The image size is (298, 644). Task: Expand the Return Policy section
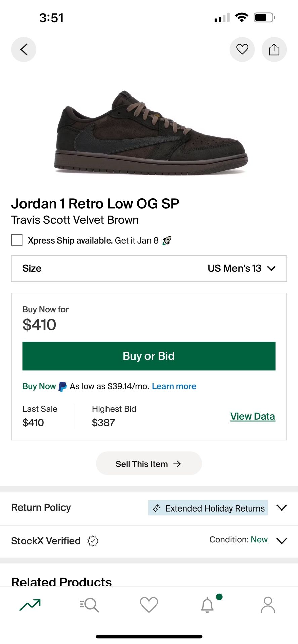point(282,508)
